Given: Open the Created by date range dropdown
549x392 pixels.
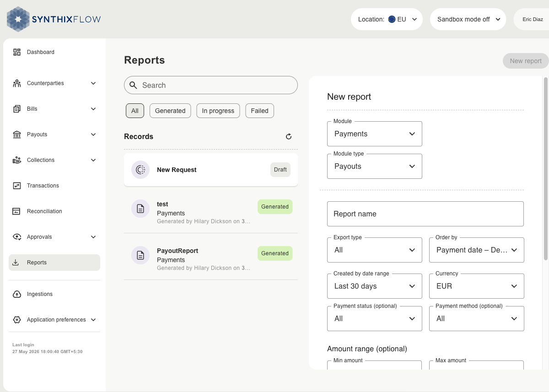Looking at the screenshot, I should coord(375,286).
